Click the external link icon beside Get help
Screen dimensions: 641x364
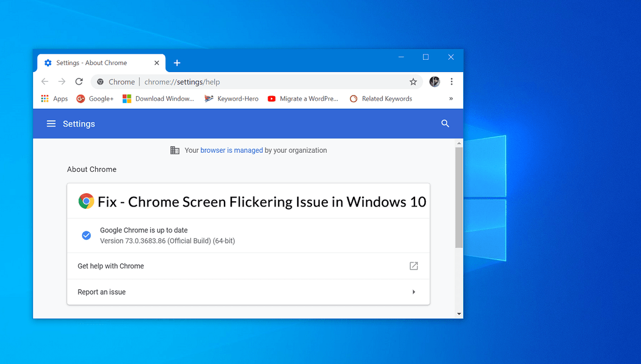click(x=413, y=266)
